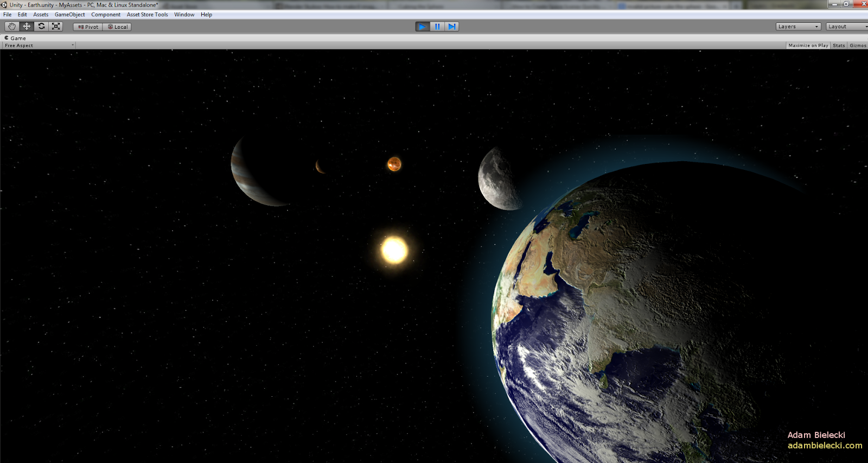This screenshot has height=463, width=868.
Task: Open the File menu
Action: (8, 15)
